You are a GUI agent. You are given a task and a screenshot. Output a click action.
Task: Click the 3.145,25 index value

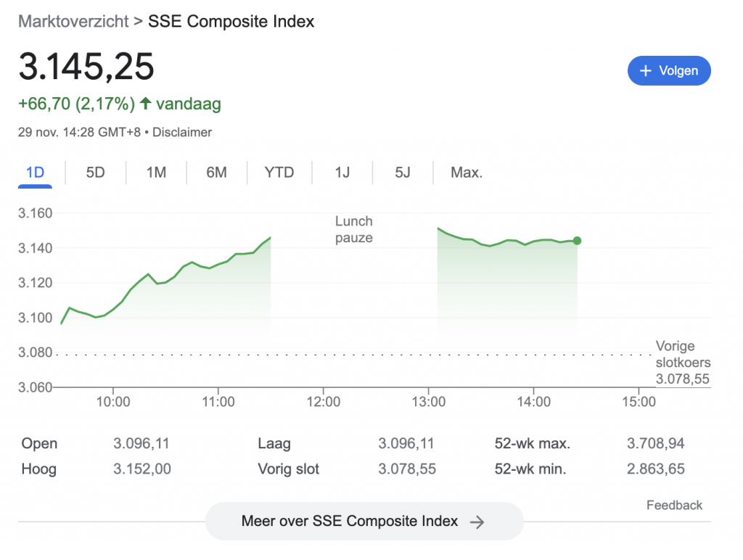[x=86, y=67]
